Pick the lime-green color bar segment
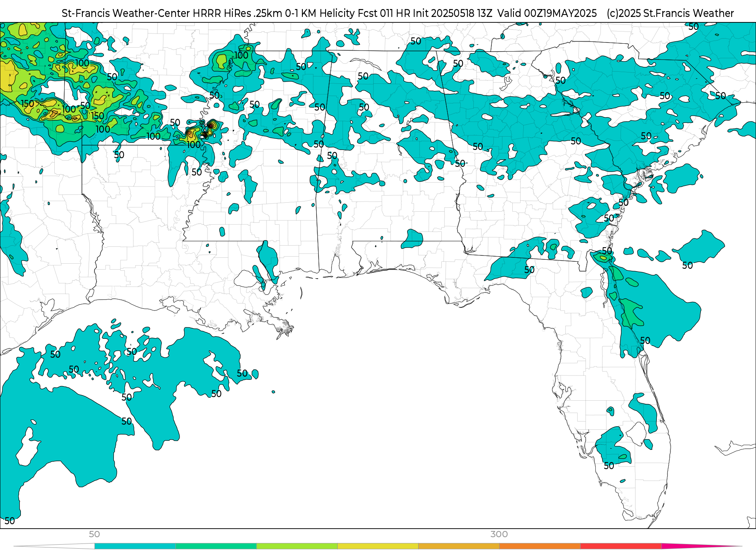Screen dimensions: 756x551 pyautogui.click(x=297, y=546)
